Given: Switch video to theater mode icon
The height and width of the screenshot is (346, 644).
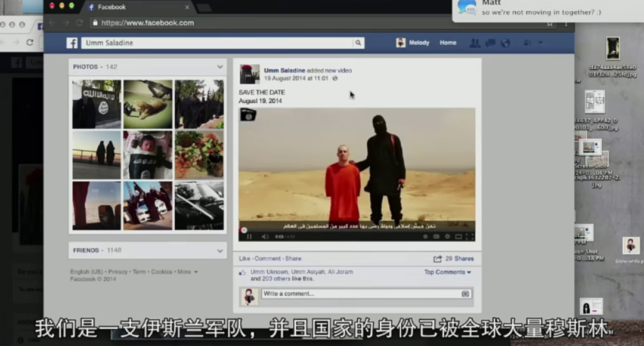Looking at the screenshot, I should 459,236.
